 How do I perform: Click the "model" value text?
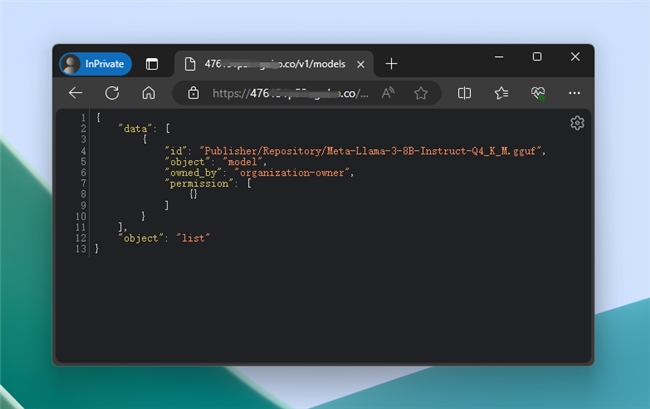coord(243,162)
